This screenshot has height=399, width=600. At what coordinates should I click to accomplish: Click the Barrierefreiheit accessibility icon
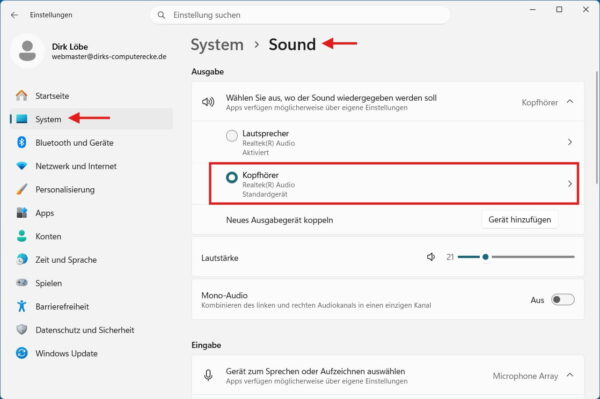click(22, 306)
